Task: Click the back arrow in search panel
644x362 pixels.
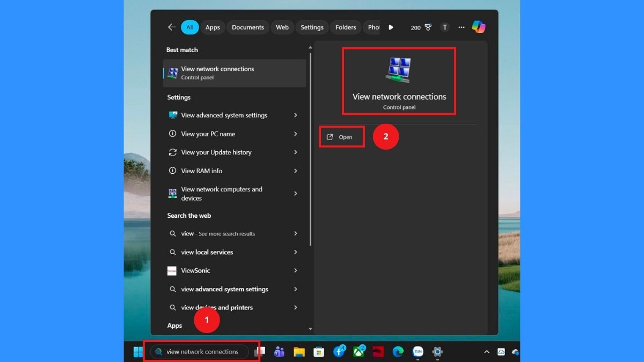Action: pyautogui.click(x=172, y=27)
